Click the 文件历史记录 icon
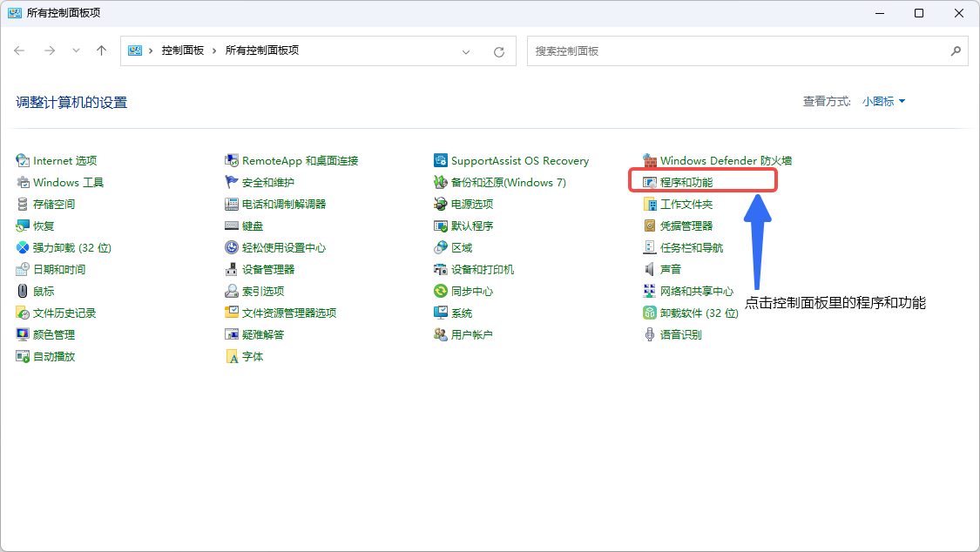This screenshot has width=980, height=552. (23, 313)
